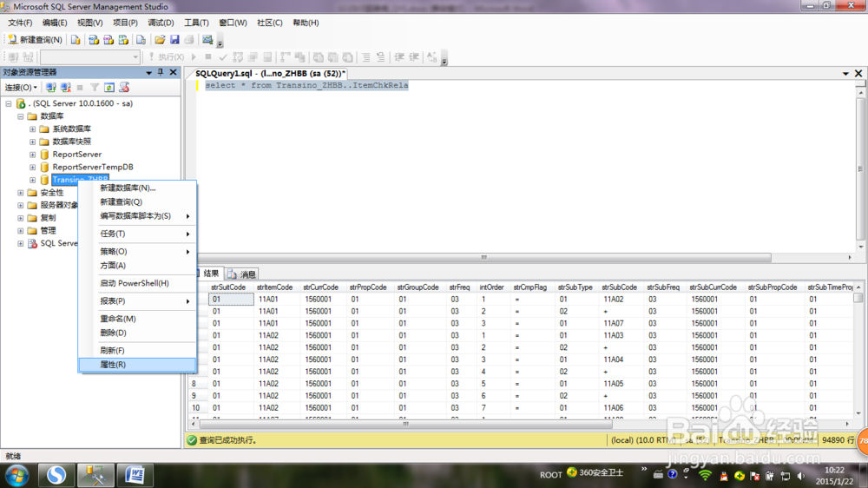Expand the ReportServerTempDB node

[x=33, y=168]
